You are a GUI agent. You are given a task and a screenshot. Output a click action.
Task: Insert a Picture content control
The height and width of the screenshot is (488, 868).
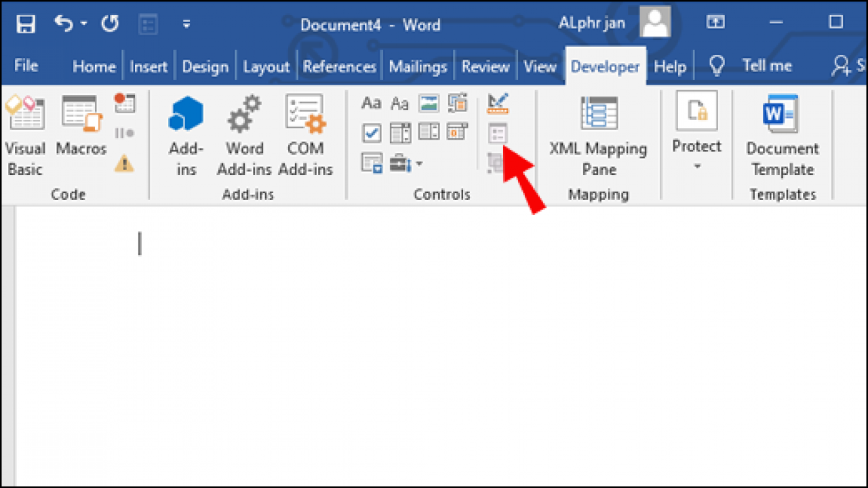(429, 103)
